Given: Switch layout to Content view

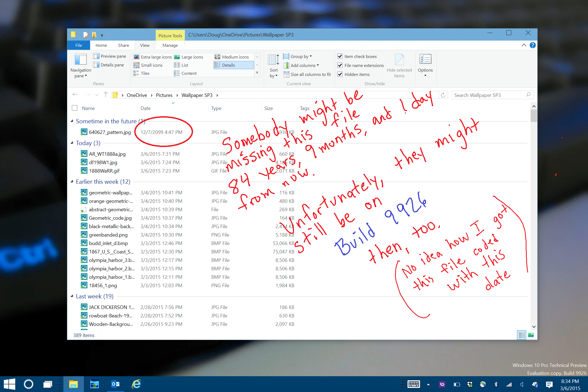Looking at the screenshot, I should (185, 73).
